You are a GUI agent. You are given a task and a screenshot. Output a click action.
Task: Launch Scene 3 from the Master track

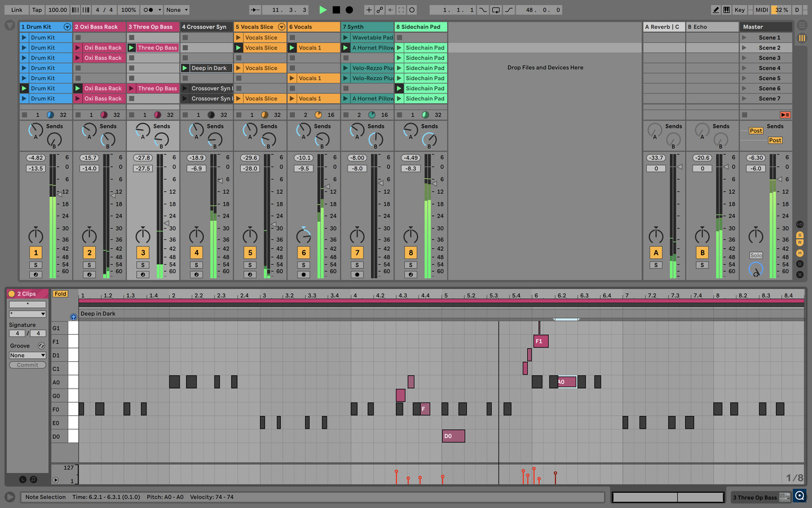745,58
